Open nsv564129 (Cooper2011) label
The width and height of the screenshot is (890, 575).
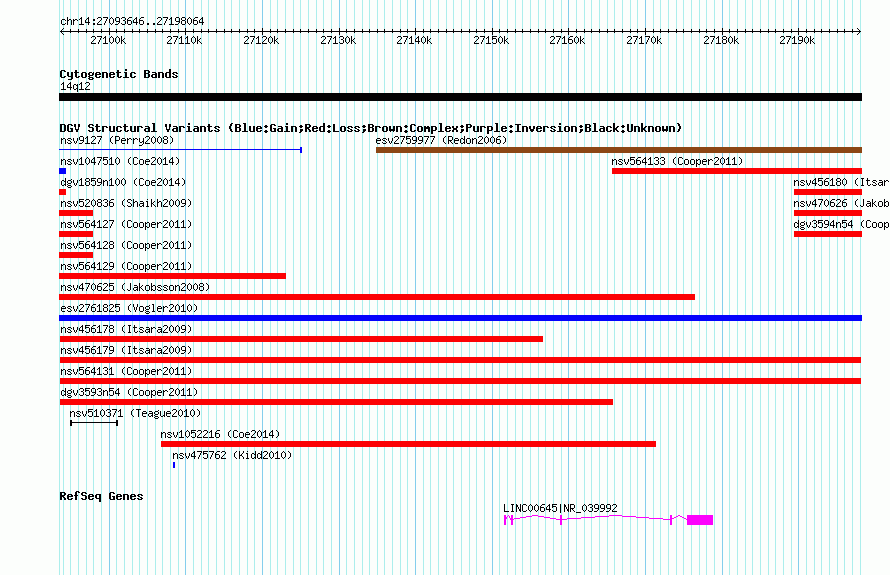126,266
